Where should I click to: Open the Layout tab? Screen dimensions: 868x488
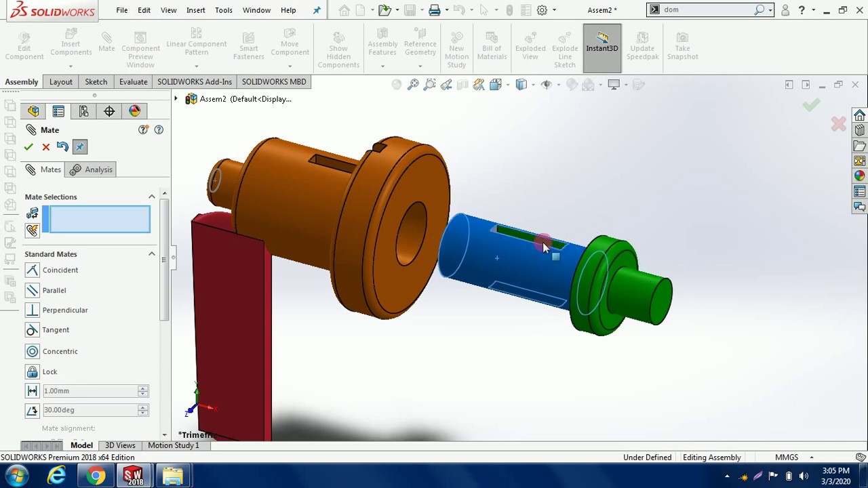[x=60, y=81]
